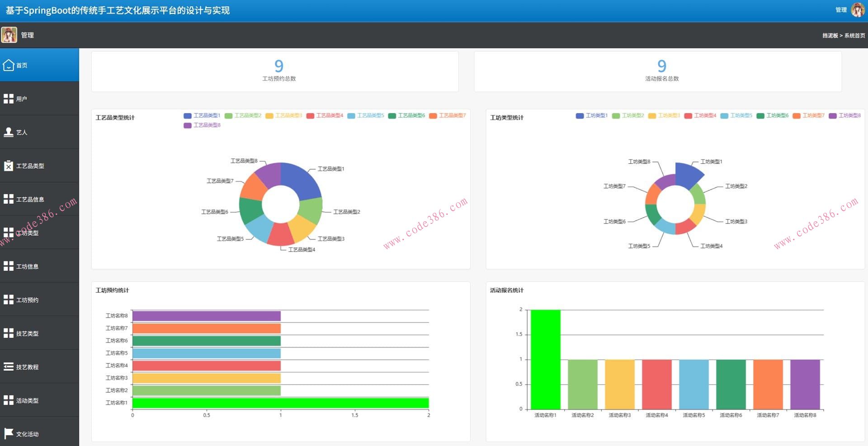Viewport: 868px width, 446px height.
Task: Toggle legend 工艺品类型1
Action: click(202, 116)
